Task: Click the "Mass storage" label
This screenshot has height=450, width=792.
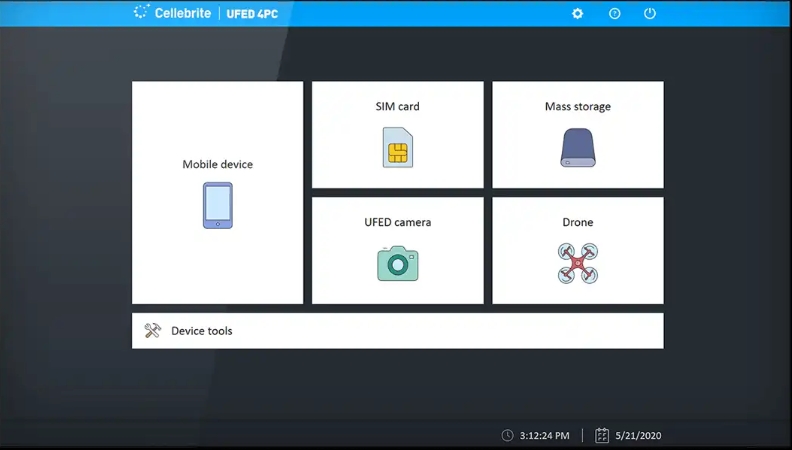Action: 578,107
